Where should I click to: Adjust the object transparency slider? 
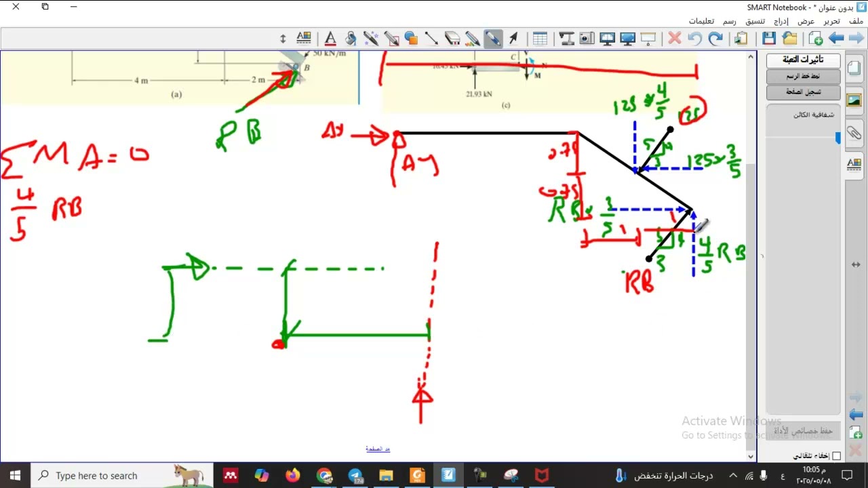point(838,138)
